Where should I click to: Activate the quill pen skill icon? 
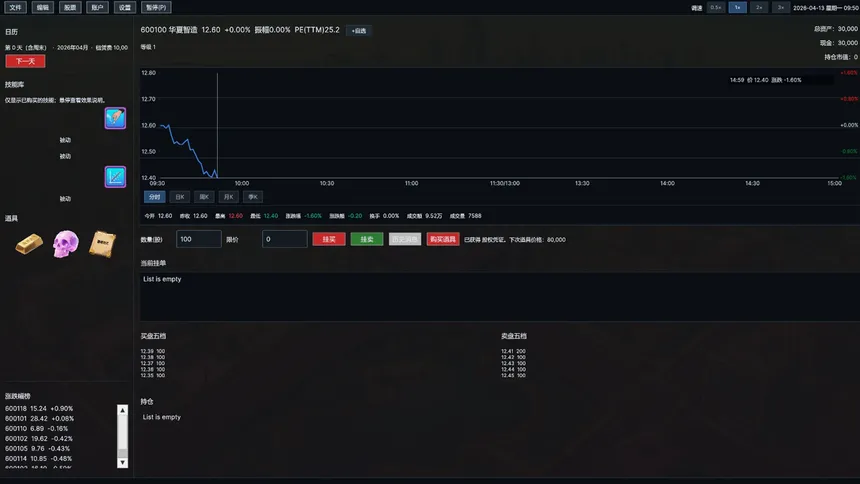pyautogui.click(x=115, y=118)
